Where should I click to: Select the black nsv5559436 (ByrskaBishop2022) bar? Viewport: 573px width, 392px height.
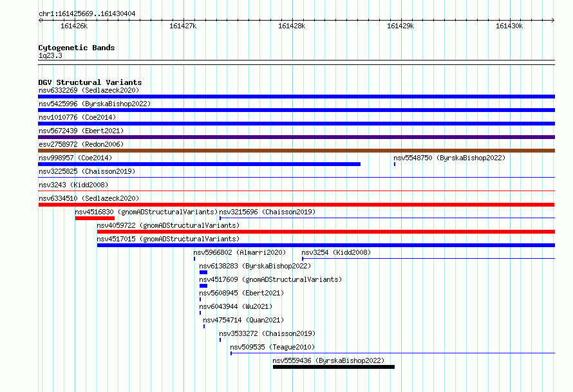pyautogui.click(x=333, y=367)
